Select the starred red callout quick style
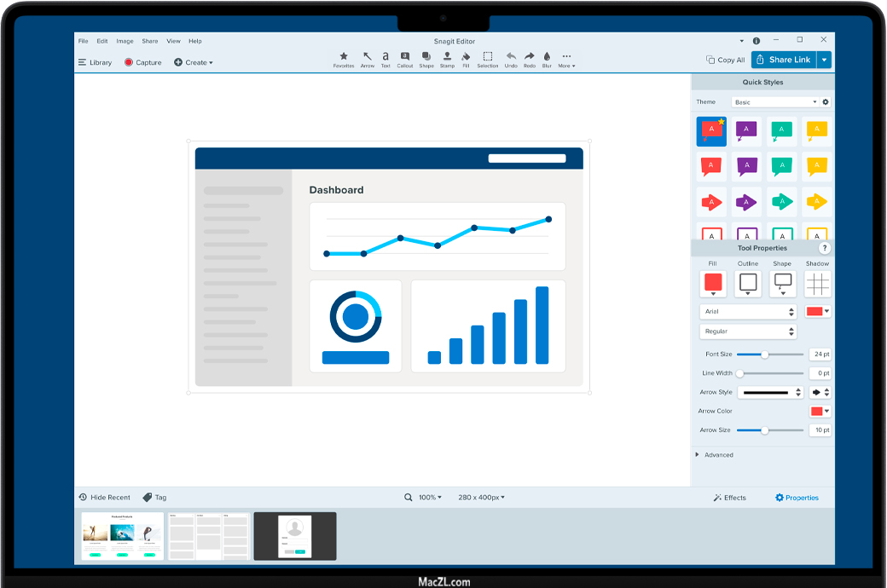Viewport: 887px width, 588px height. click(x=711, y=131)
